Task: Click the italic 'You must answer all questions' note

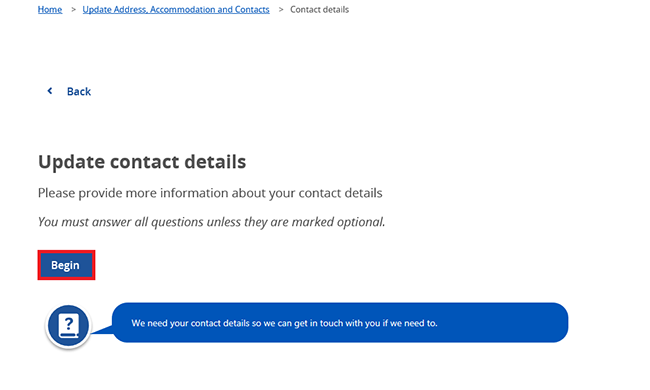Action: pyautogui.click(x=211, y=222)
